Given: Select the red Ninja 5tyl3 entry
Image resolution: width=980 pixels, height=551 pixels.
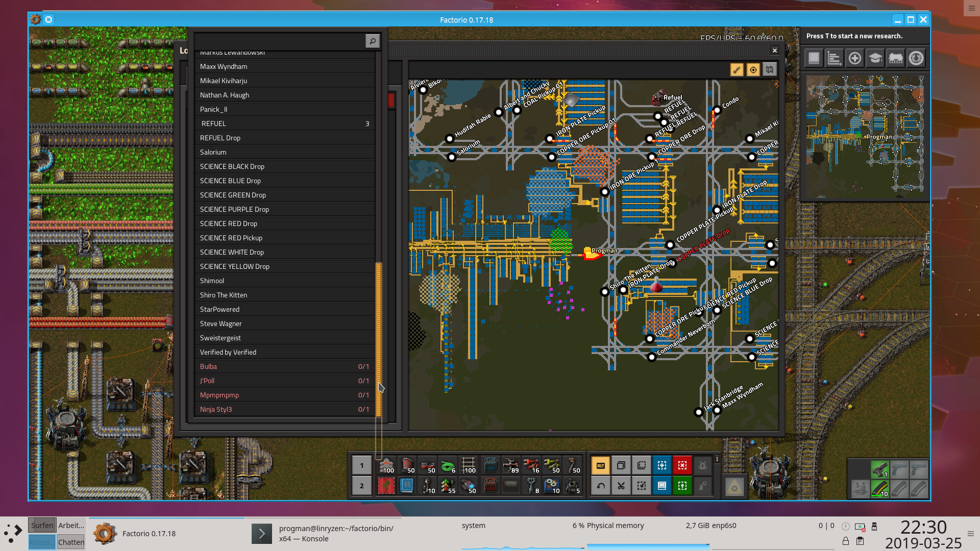Looking at the screenshot, I should pyautogui.click(x=285, y=410).
